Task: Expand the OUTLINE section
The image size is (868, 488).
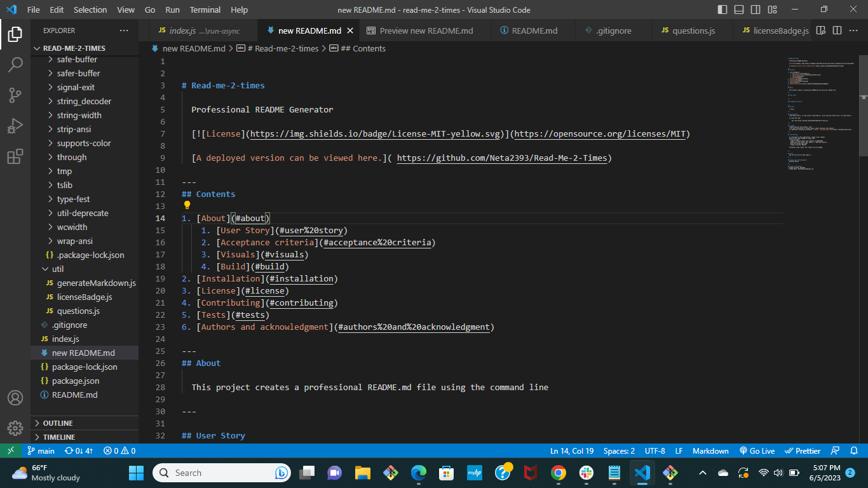Action: tap(85, 423)
